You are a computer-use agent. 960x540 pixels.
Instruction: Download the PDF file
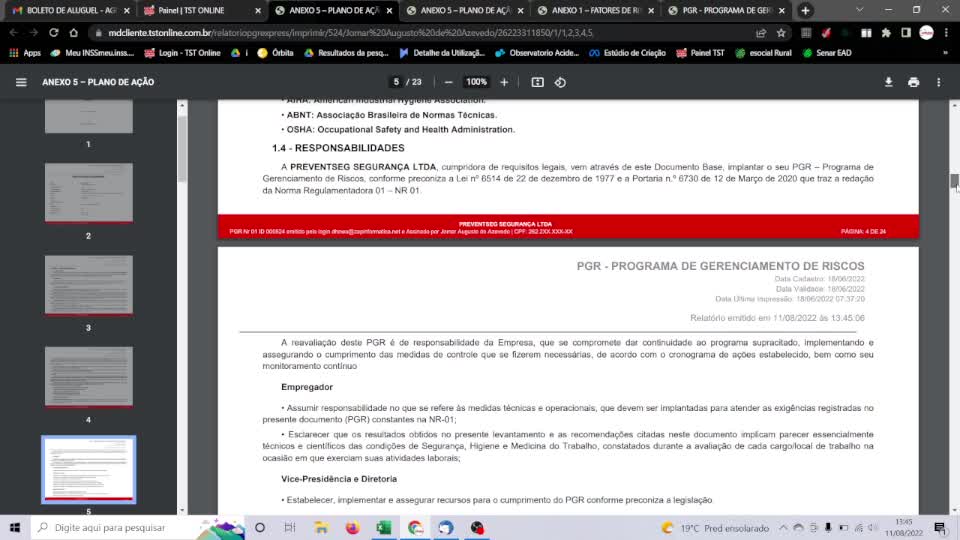click(888, 82)
